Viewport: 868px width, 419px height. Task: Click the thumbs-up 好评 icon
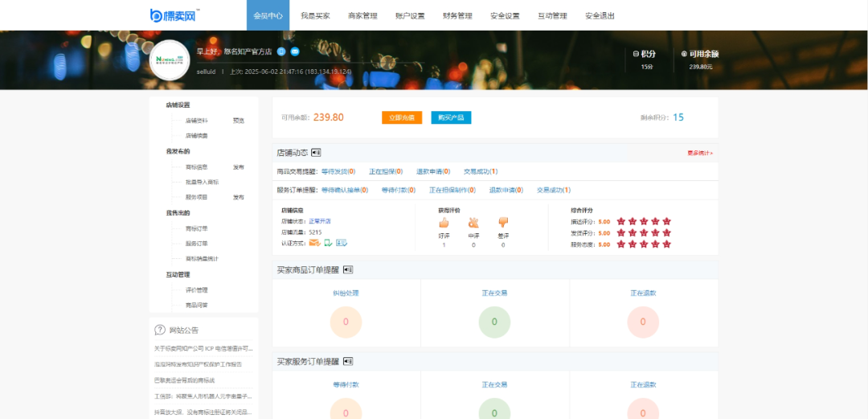click(444, 223)
